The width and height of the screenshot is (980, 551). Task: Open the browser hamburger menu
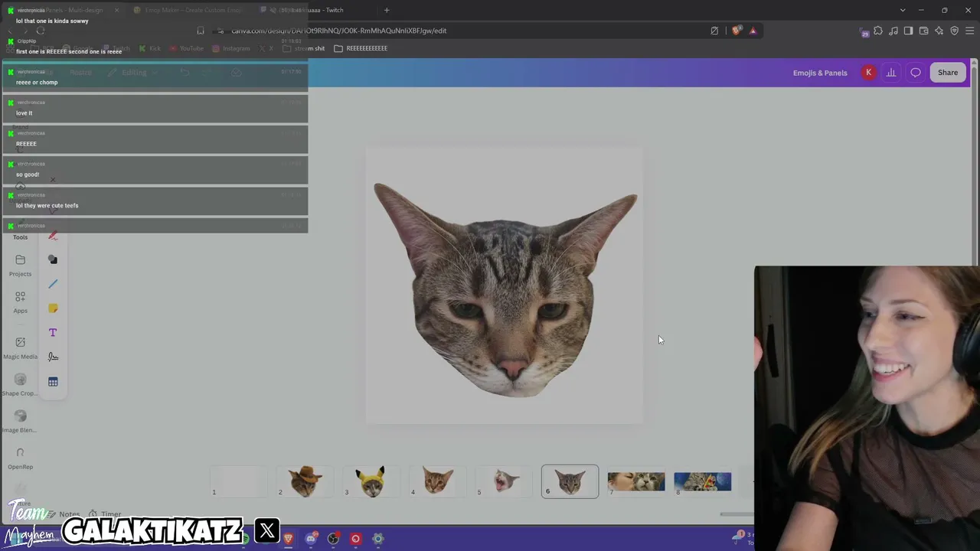point(970,31)
